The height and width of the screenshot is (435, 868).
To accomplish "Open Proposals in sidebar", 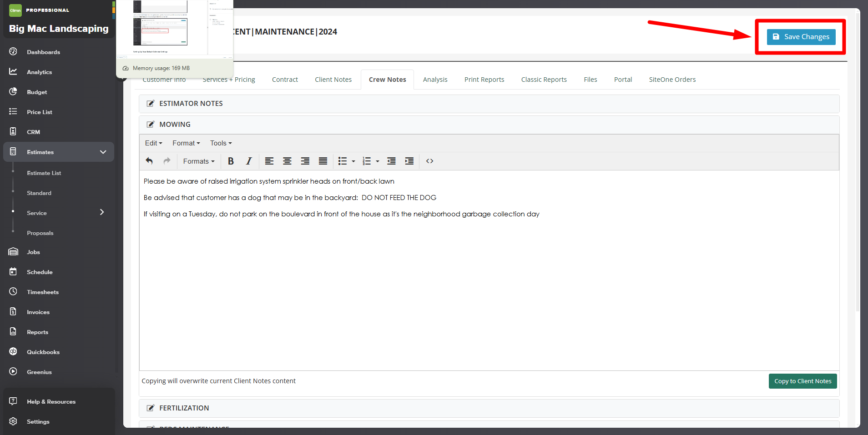I will 40,233.
